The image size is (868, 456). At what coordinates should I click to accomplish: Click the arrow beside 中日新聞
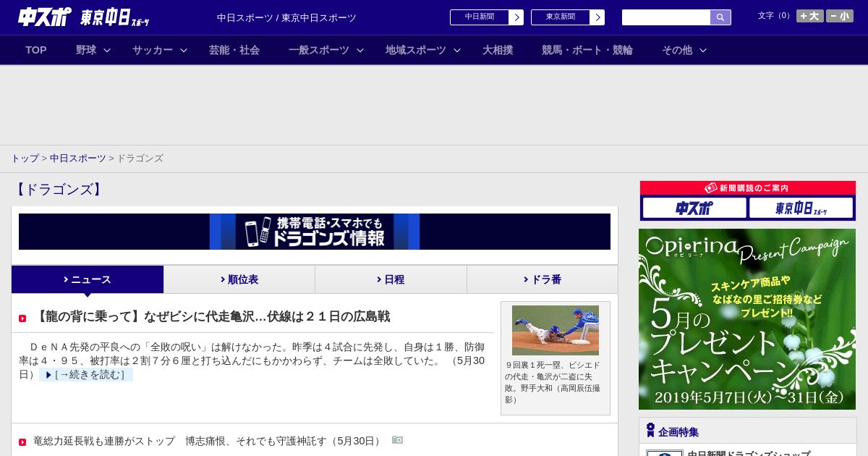coord(516,17)
